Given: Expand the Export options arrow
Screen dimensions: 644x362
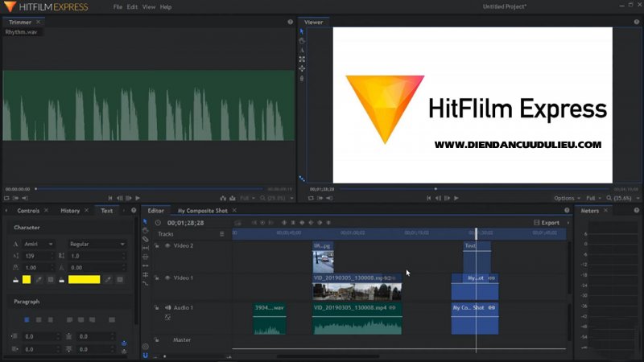Looking at the screenshot, I should 568,223.
